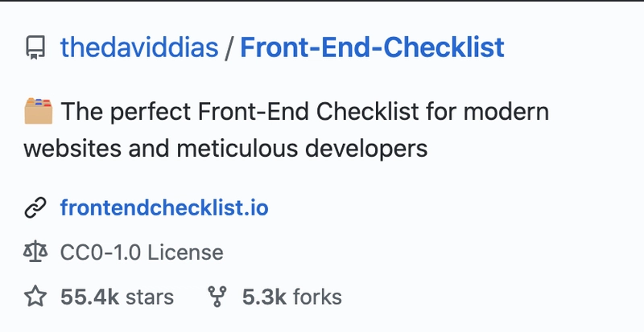
Task: Click the bold 55.4k count number
Action: [x=89, y=297]
